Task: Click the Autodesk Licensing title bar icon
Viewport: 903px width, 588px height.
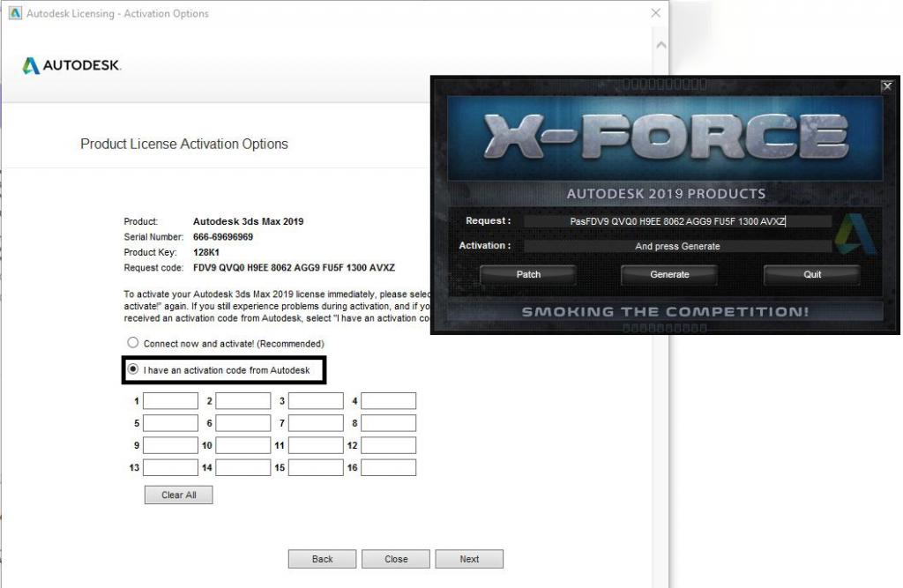Action: pyautogui.click(x=16, y=12)
